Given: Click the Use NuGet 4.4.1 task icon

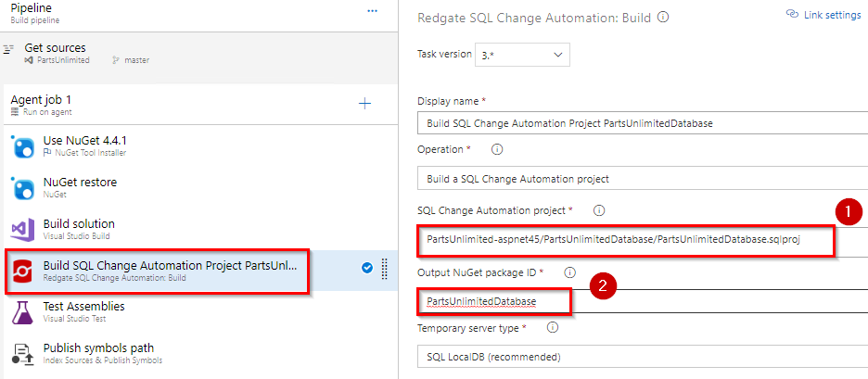Looking at the screenshot, I should pos(22,146).
